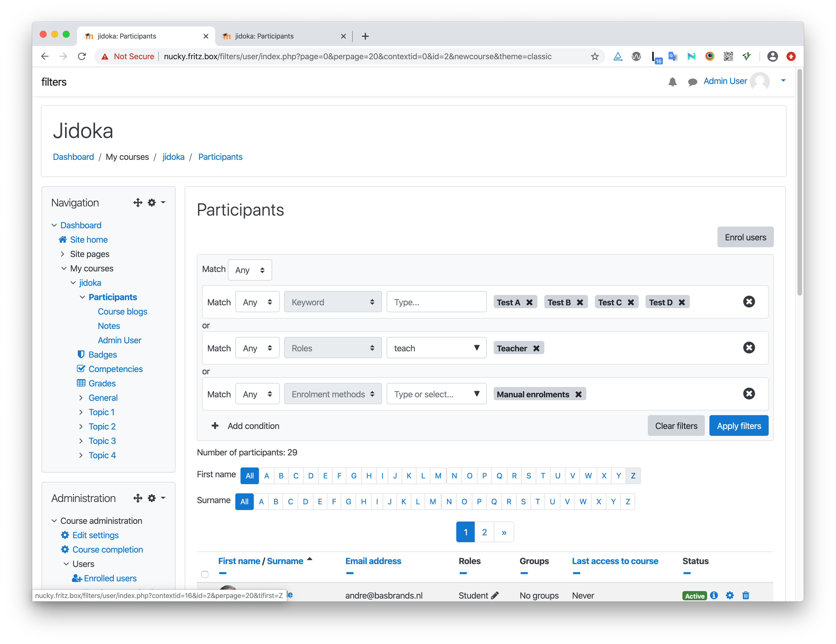Open the Roles filter type dropdown
This screenshot has height=644, width=836.
[333, 348]
